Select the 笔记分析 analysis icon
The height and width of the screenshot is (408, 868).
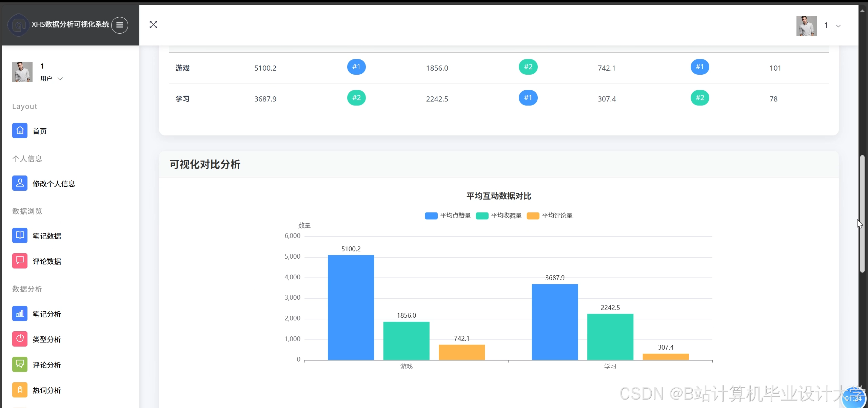(20, 314)
